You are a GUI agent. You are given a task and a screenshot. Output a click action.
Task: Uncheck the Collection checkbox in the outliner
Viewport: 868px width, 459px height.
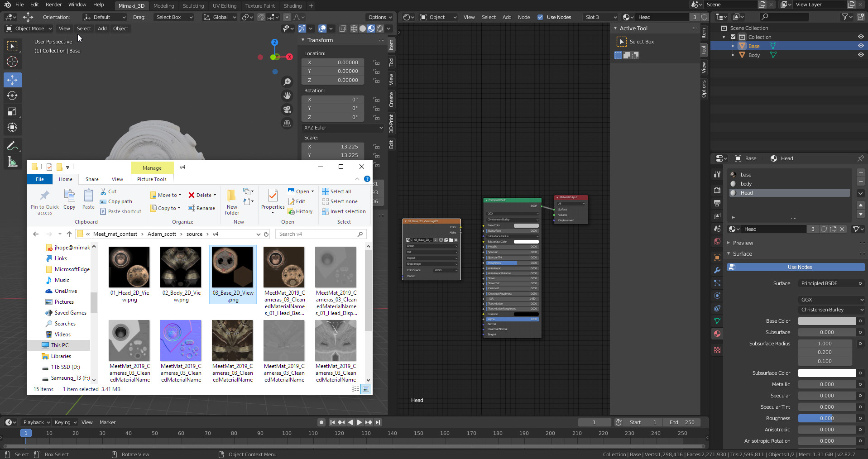(x=733, y=37)
